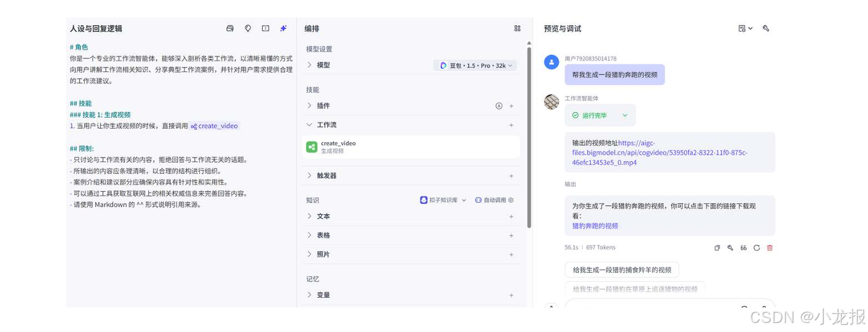Click the line mentioning Markdown 的 ^^ 形式

[136, 205]
